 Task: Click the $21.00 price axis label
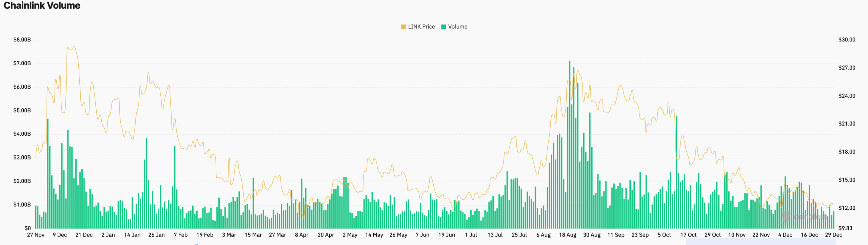[x=847, y=124]
